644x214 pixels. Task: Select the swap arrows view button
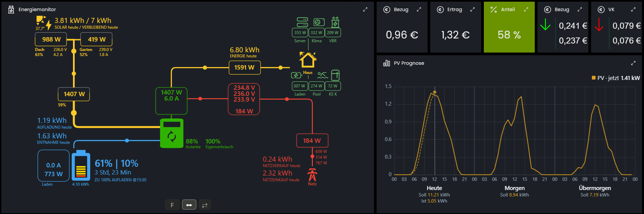click(x=204, y=205)
